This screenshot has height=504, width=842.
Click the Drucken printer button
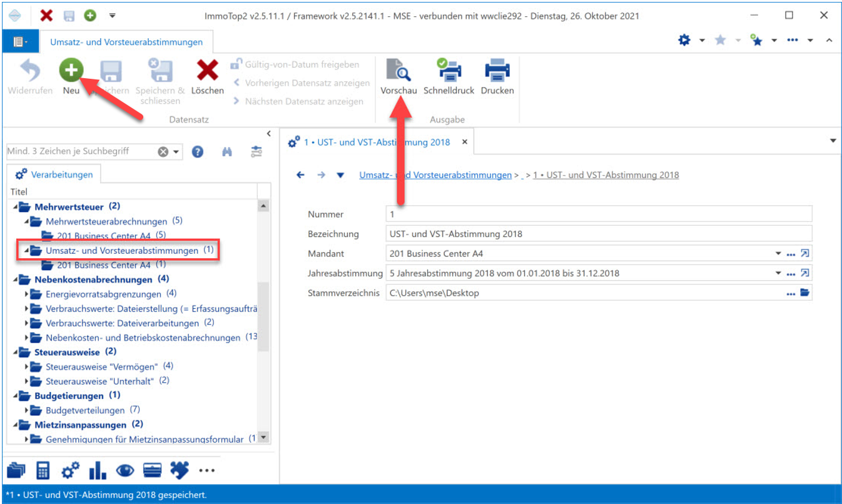pyautogui.click(x=497, y=76)
